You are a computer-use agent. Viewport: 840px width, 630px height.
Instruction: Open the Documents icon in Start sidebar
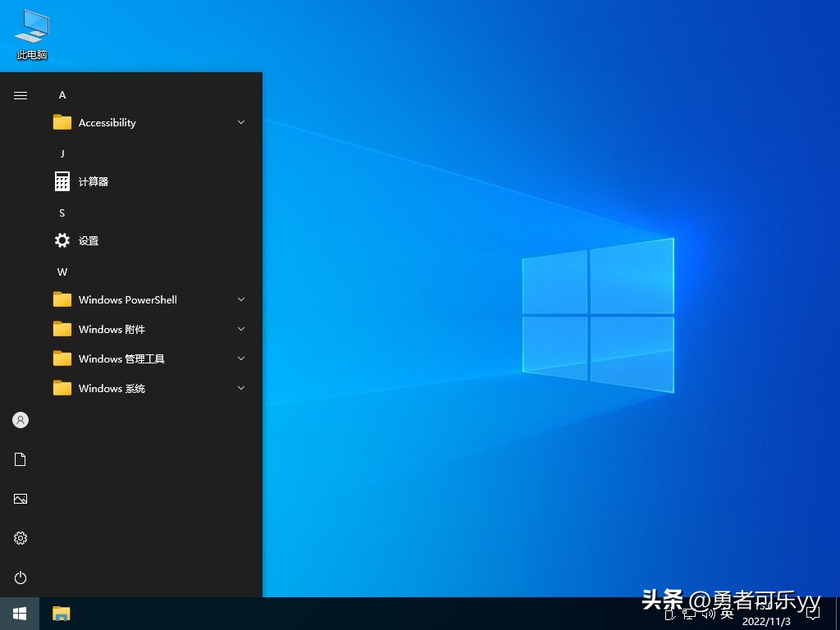pos(20,459)
